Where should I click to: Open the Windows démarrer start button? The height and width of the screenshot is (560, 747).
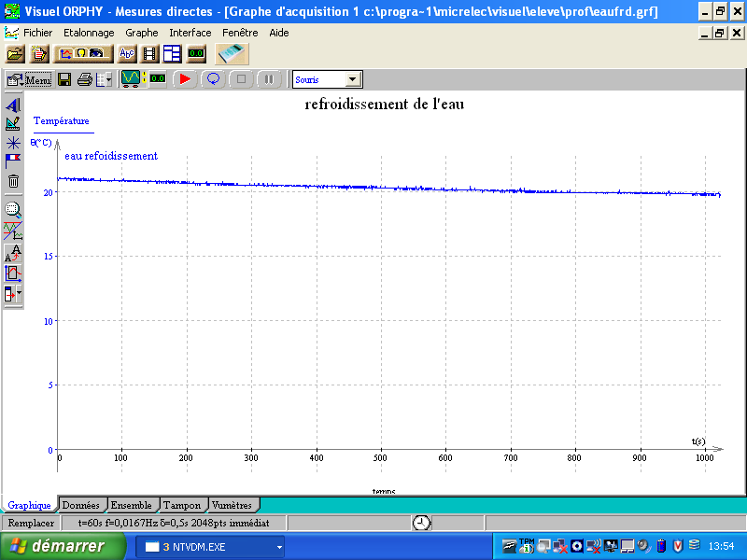[62, 546]
